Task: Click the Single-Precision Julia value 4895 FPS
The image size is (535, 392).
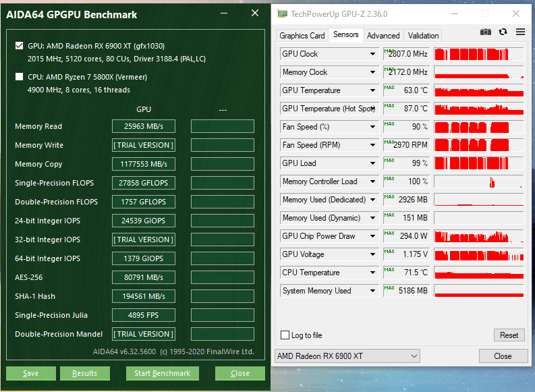Action: (144, 315)
